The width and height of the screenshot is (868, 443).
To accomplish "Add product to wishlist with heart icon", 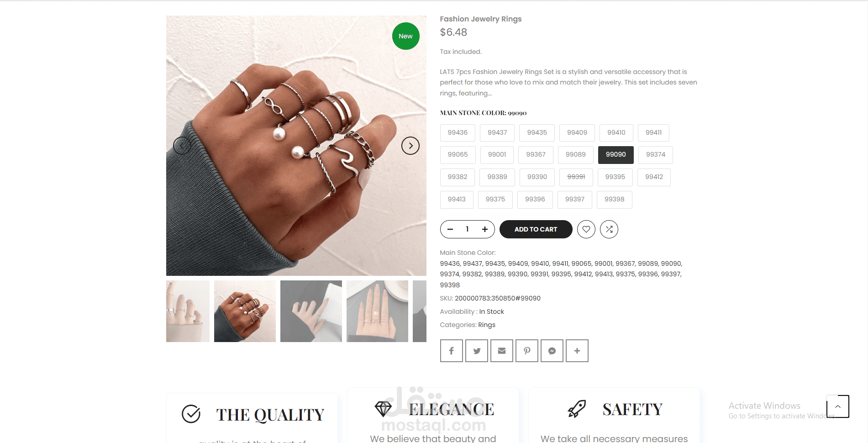I will [x=586, y=229].
